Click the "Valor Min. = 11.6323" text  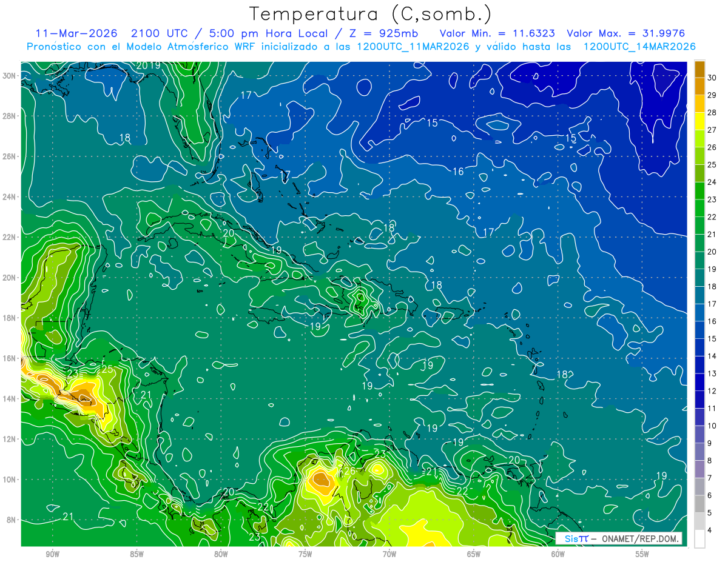click(496, 33)
